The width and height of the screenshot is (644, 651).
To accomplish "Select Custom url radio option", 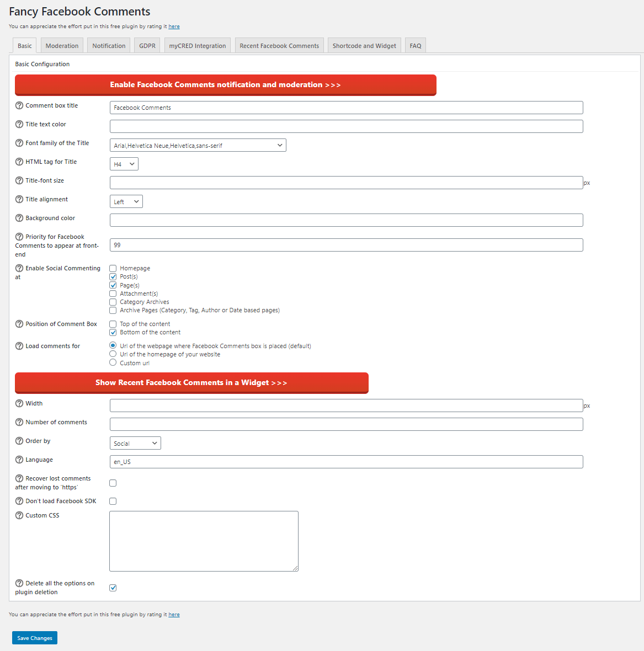I will [113, 362].
